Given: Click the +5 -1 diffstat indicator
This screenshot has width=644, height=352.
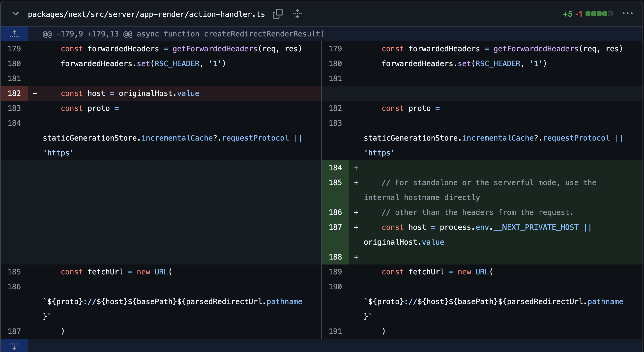Looking at the screenshot, I should pos(588,14).
